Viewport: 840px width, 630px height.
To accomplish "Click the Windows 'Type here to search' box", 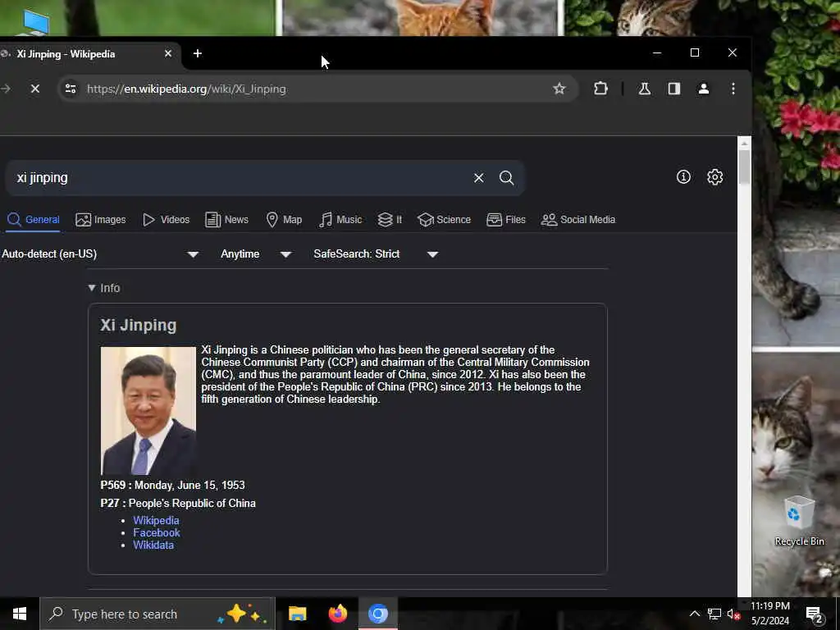I will 157,614.
